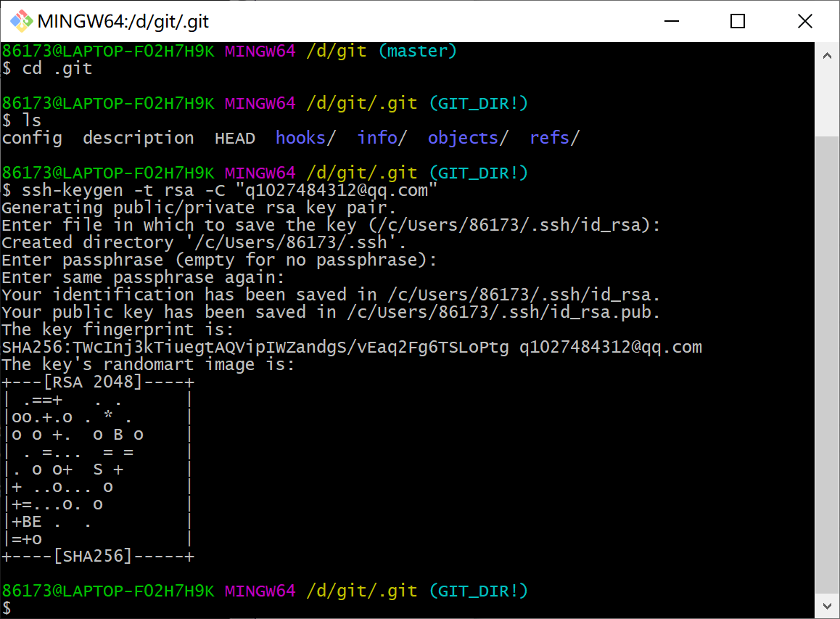Click the 'Created directory' output line
Image resolution: width=840 pixels, height=619 pixels.
204,242
